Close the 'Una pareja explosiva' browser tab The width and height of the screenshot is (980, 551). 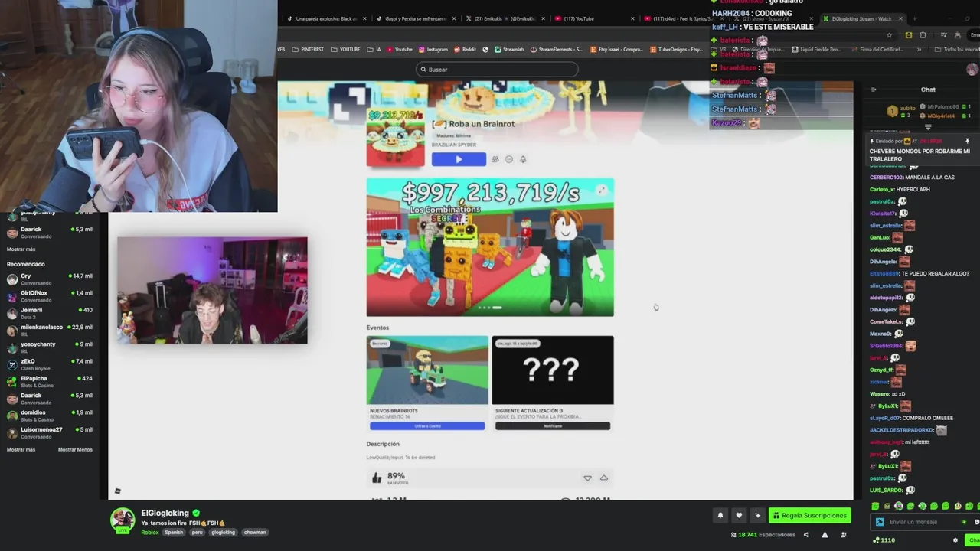click(x=364, y=18)
